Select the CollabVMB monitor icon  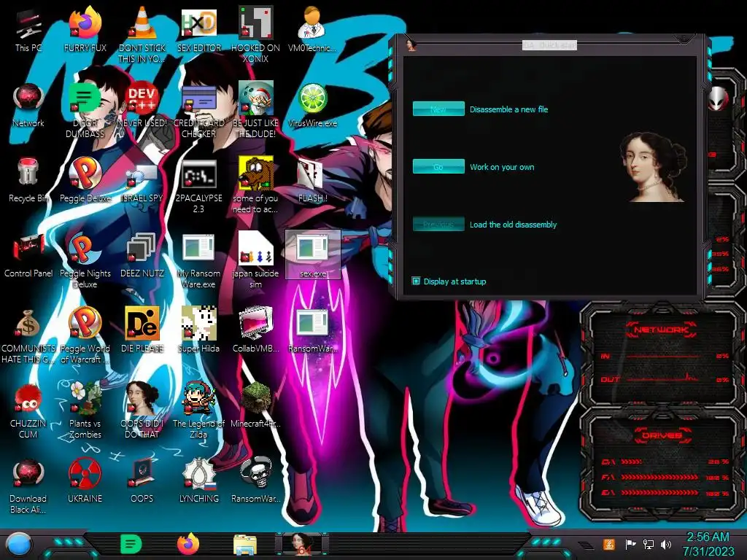(x=255, y=323)
